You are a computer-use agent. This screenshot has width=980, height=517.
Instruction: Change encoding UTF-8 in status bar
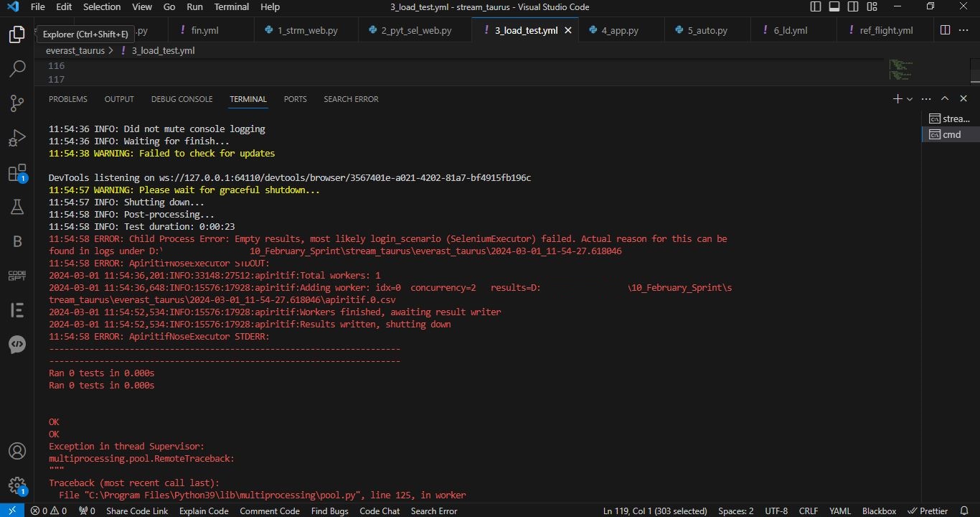pos(776,511)
